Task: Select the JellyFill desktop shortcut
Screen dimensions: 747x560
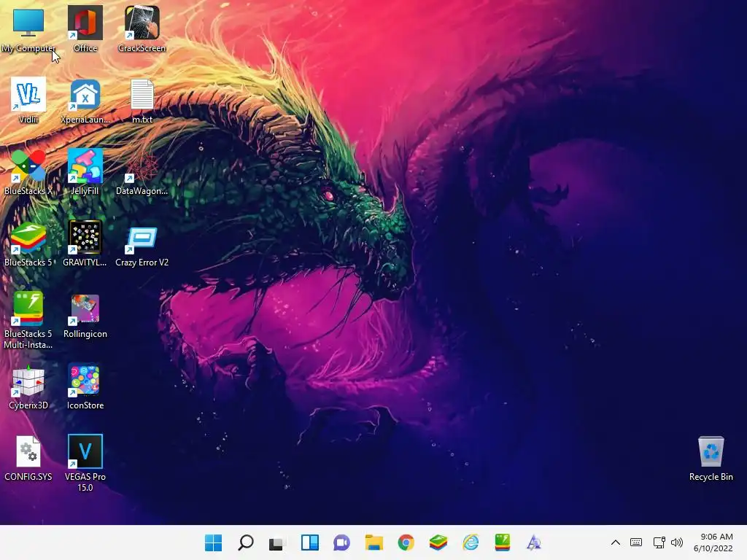Action: pos(85,172)
